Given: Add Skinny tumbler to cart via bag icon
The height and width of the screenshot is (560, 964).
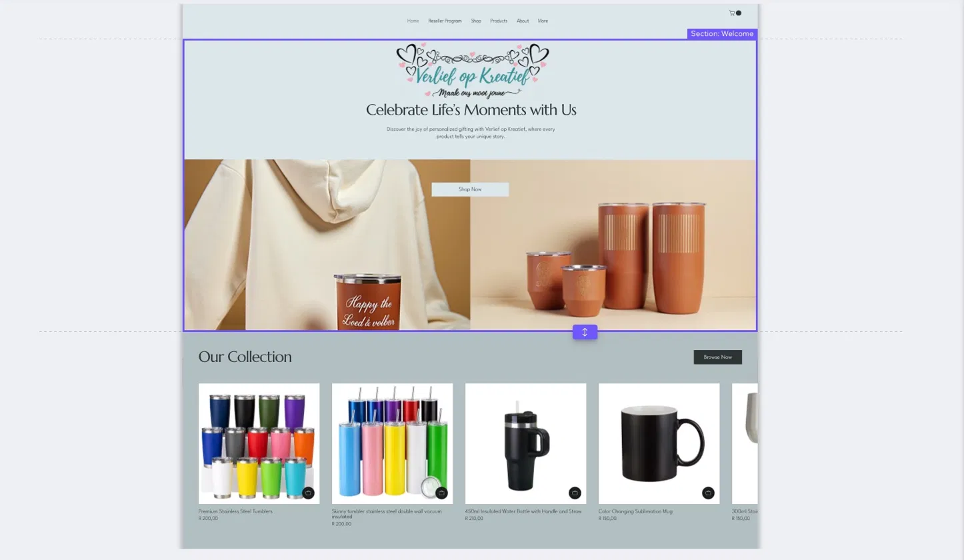Looking at the screenshot, I should [441, 493].
